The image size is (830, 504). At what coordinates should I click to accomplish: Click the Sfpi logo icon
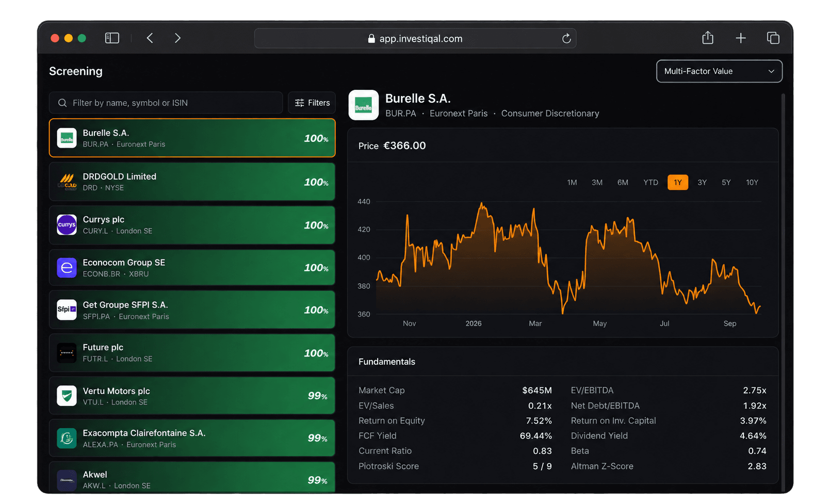[x=67, y=310]
